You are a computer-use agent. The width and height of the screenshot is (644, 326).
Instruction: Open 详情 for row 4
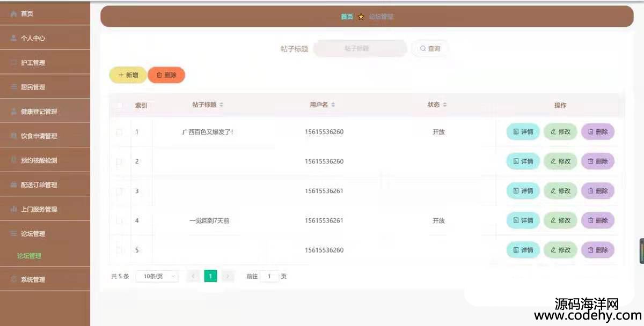[523, 220]
